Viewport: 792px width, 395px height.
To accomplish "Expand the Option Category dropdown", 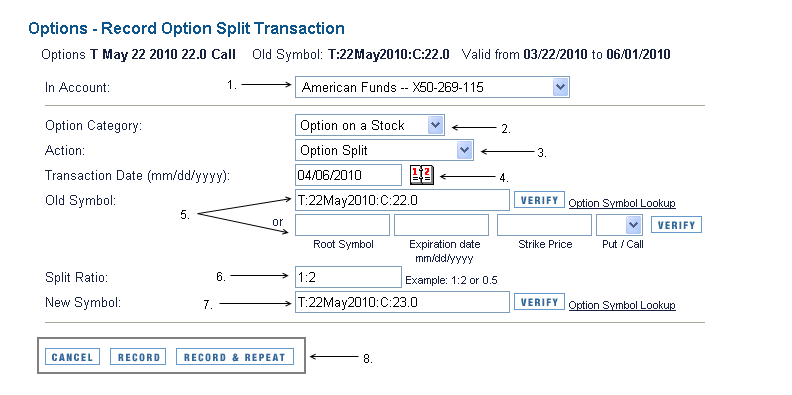I will 370,125.
